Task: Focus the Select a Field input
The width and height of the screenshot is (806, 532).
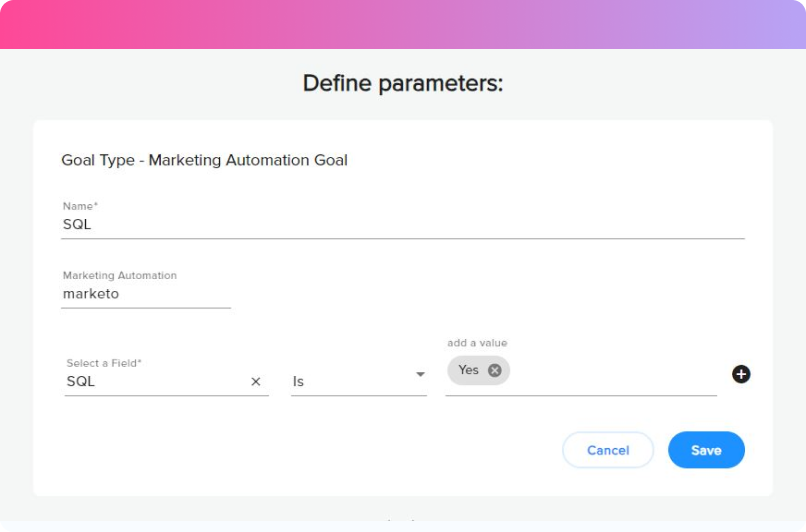Action: coord(156,381)
